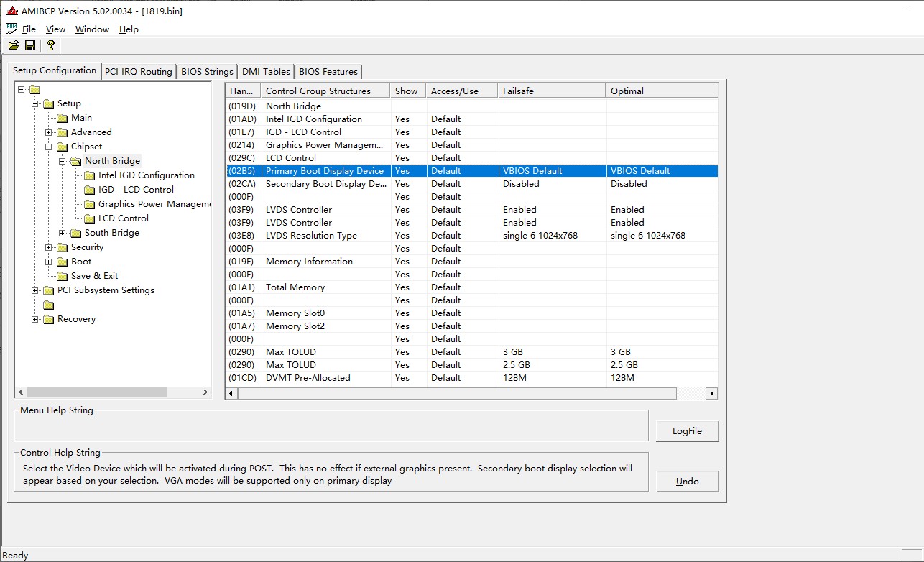Click the IGD - LCD Control folder icon
Viewport: 924px width, 562px height.
[90, 190]
